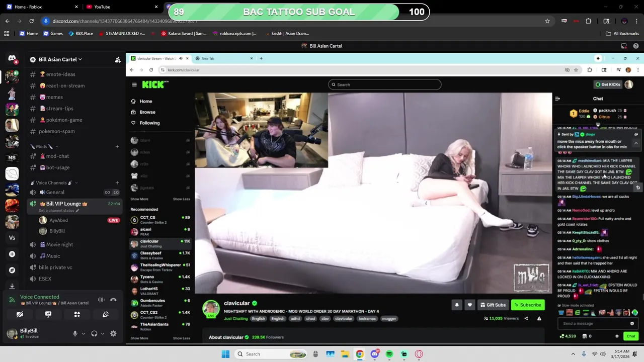
Task: Open the NS server icon
Action: click(x=12, y=157)
